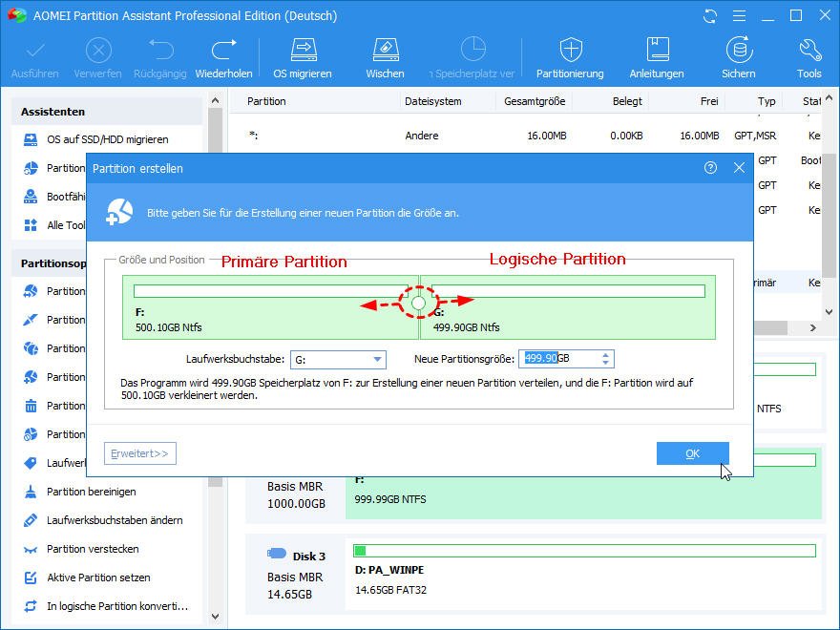Select the *: Andere 16.00MB partition row
840x630 pixels.
[x=528, y=136]
